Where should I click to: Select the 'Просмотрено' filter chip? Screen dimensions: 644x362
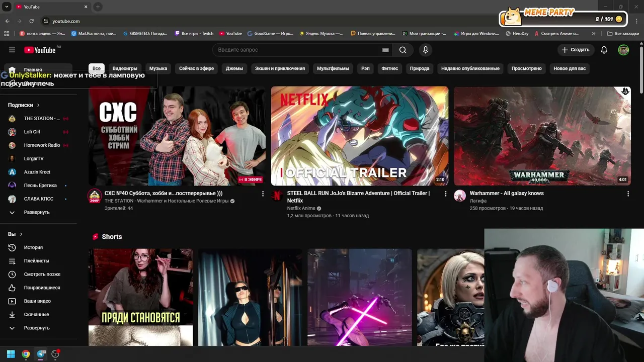(527, 68)
